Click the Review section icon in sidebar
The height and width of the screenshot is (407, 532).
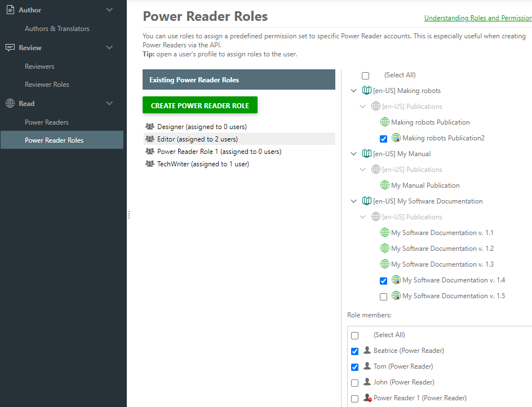(x=10, y=47)
